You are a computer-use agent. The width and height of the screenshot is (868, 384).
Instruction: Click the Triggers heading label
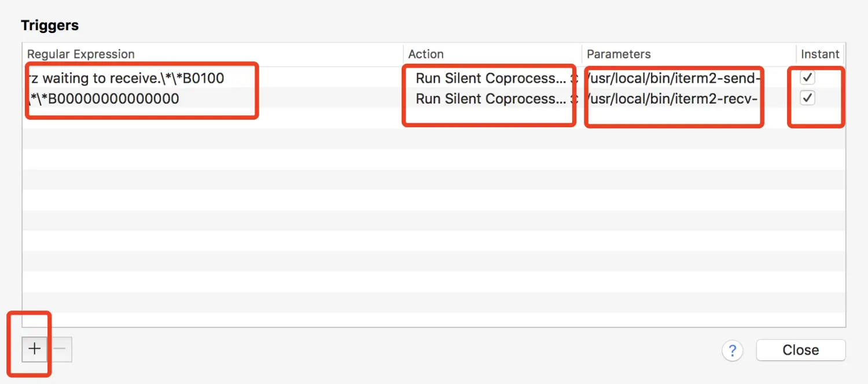(x=50, y=25)
